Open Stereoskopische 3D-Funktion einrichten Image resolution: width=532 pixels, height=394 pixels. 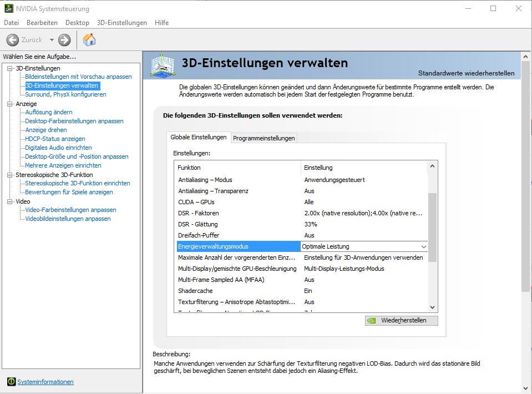(78, 183)
